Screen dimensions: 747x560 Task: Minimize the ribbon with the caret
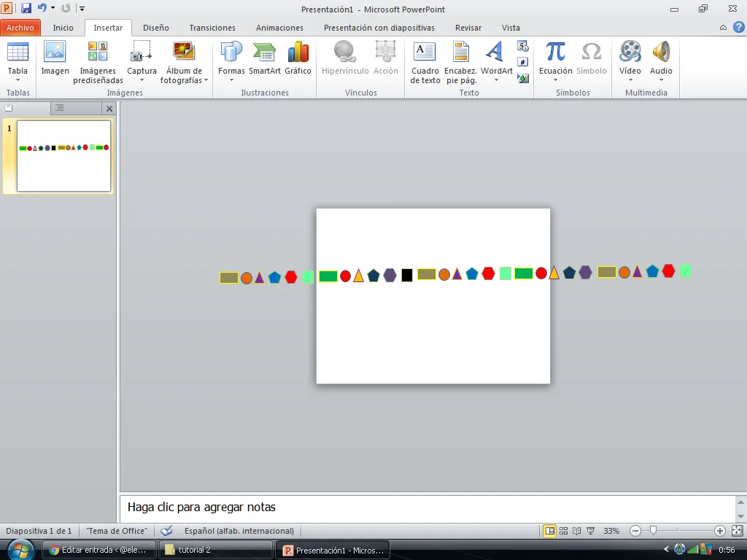723,28
